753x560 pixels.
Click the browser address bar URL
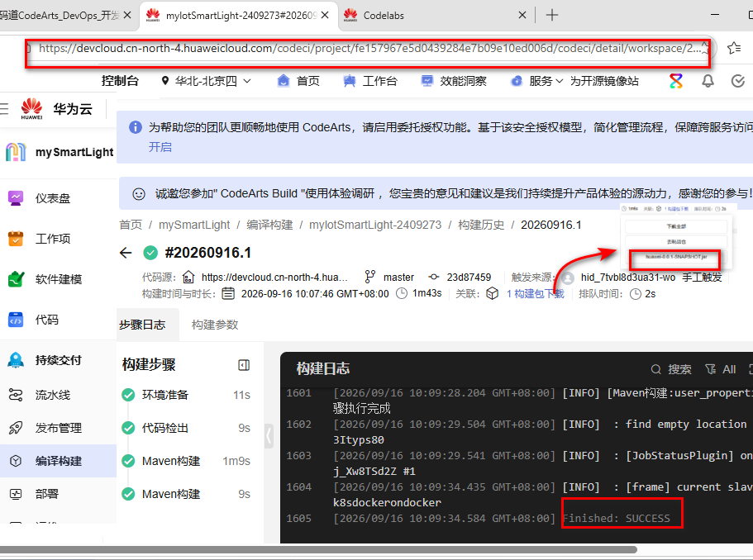369,48
